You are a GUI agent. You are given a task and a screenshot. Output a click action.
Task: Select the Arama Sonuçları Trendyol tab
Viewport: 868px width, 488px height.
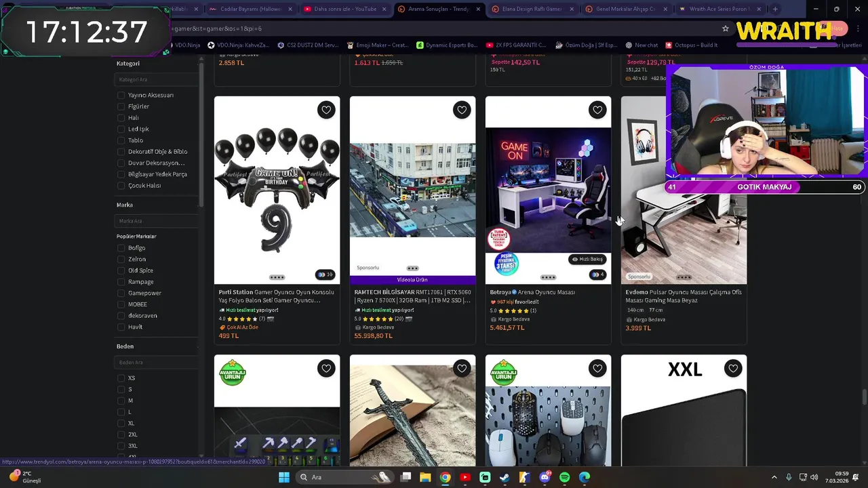click(439, 9)
